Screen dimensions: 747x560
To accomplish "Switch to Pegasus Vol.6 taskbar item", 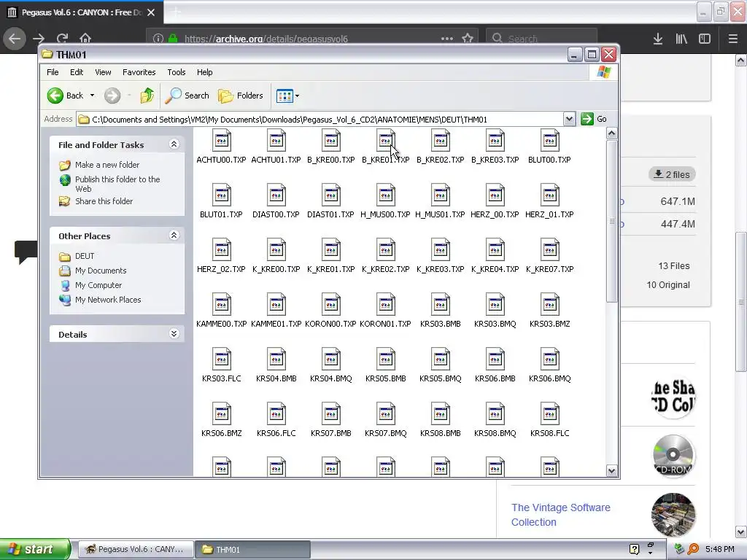I will 136,549.
